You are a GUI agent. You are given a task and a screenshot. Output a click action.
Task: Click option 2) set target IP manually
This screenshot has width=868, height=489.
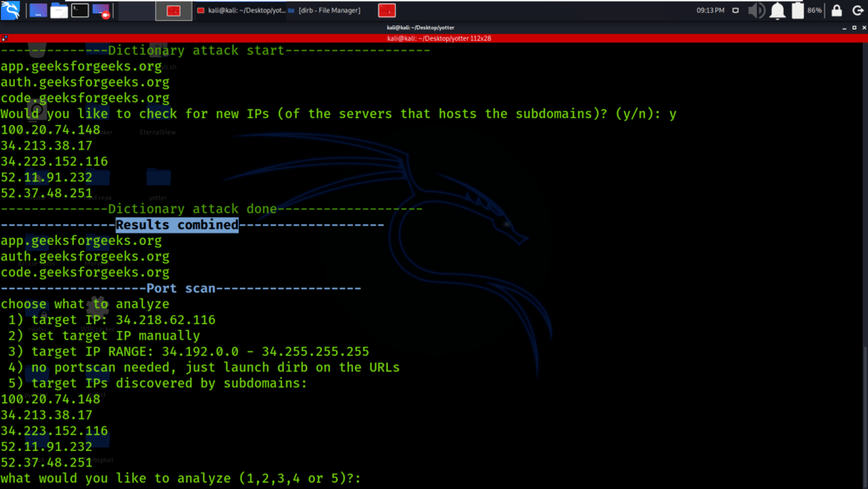pyautogui.click(x=104, y=336)
